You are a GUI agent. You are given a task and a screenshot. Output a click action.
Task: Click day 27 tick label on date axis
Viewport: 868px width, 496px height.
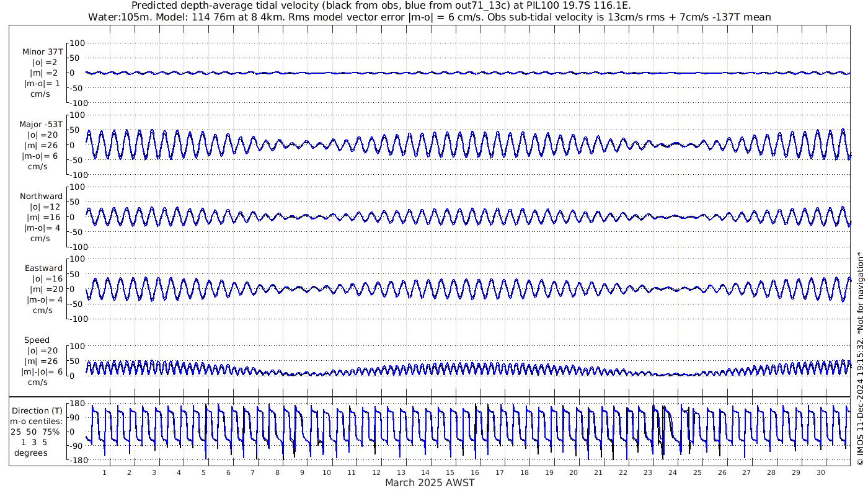coord(746,472)
